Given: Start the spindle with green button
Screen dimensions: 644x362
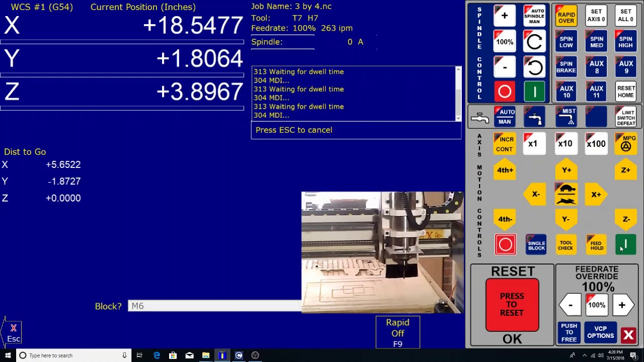Looking at the screenshot, I should click(x=534, y=92).
